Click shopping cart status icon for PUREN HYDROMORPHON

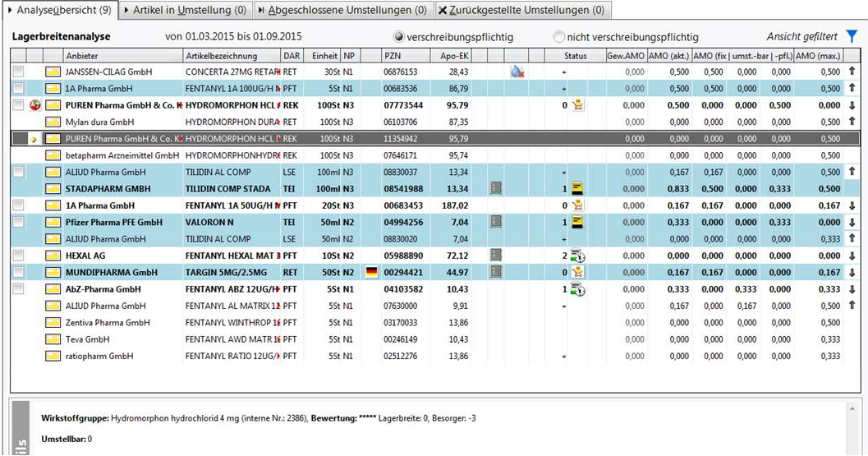pos(578,105)
